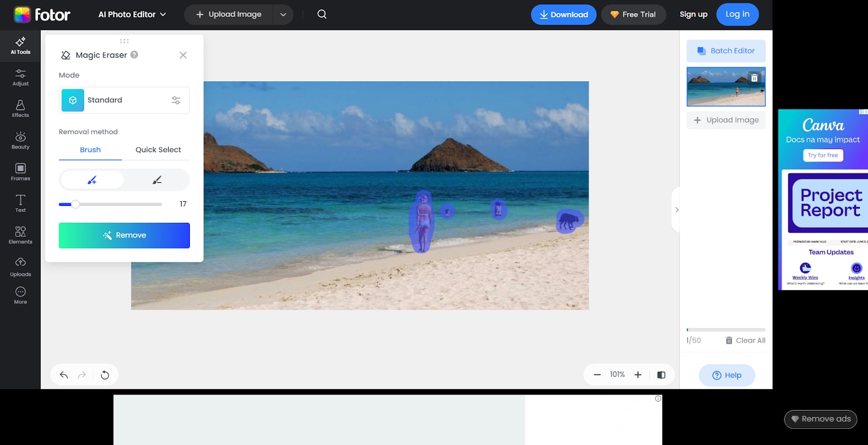Open the AI Tools sidebar panel
This screenshot has height=445, width=868.
20,46
